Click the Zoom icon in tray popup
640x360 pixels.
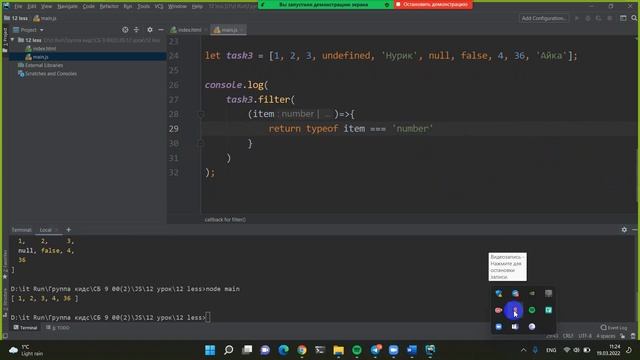(499, 327)
